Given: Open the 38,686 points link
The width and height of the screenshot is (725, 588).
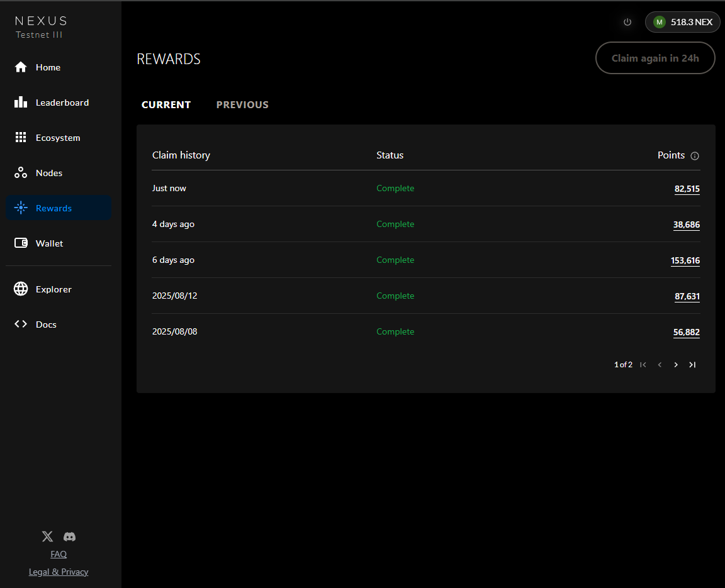Looking at the screenshot, I should coord(686,225).
